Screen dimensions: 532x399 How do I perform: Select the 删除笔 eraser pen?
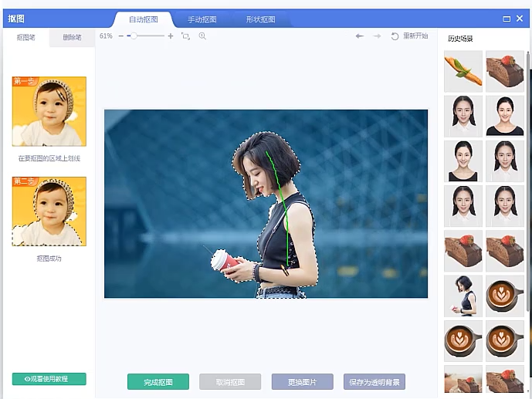[x=73, y=37]
